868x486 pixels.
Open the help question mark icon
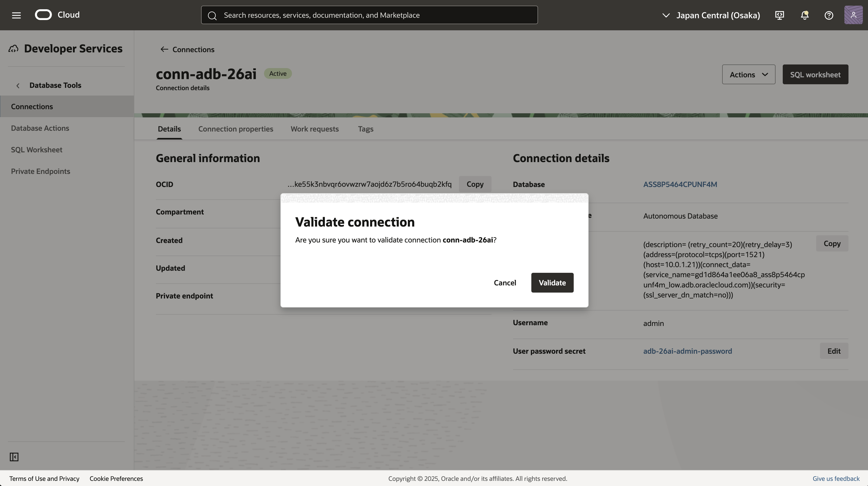[x=828, y=15]
